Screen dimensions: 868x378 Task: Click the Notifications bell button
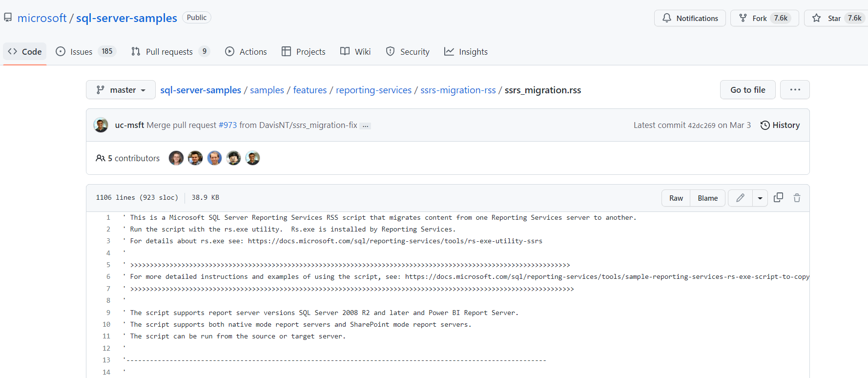coord(690,18)
